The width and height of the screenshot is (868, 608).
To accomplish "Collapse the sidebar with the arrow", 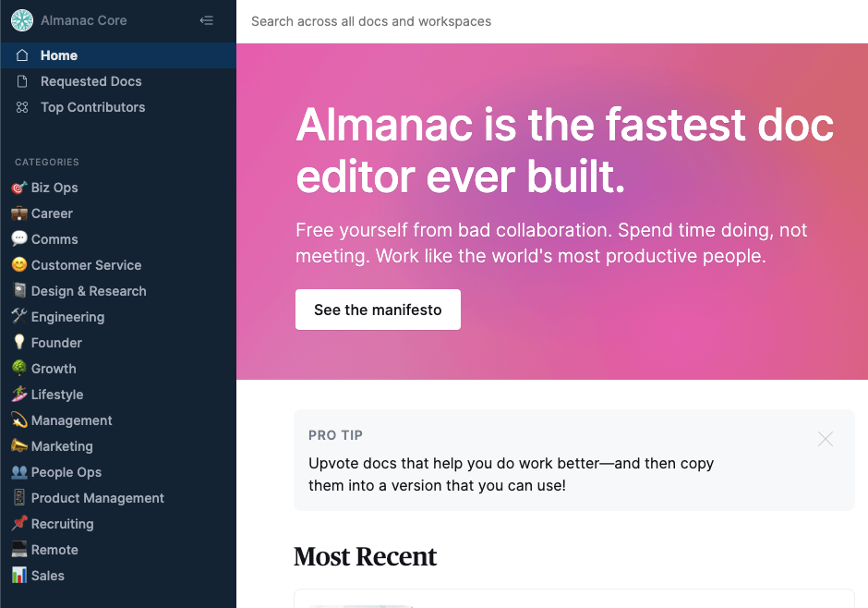I will (207, 20).
